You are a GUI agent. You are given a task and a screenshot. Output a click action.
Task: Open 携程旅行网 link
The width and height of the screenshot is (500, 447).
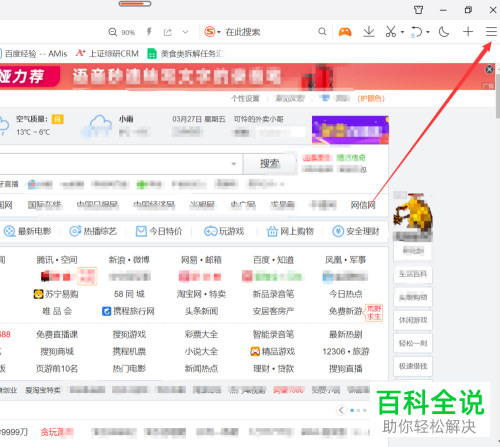point(128,311)
